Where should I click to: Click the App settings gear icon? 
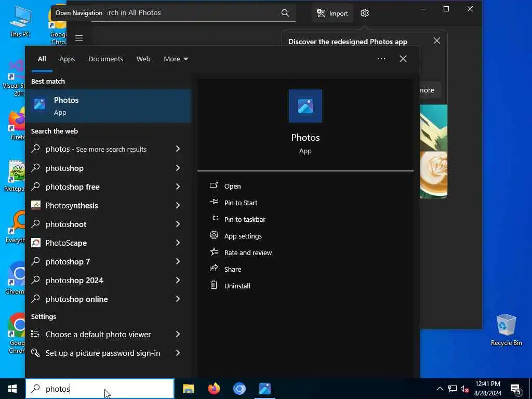click(x=214, y=235)
